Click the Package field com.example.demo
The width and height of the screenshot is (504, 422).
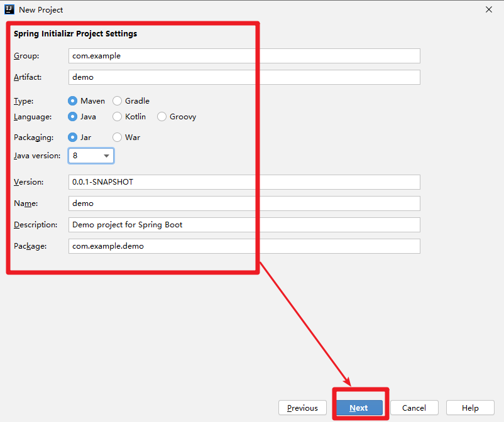pyautogui.click(x=244, y=246)
